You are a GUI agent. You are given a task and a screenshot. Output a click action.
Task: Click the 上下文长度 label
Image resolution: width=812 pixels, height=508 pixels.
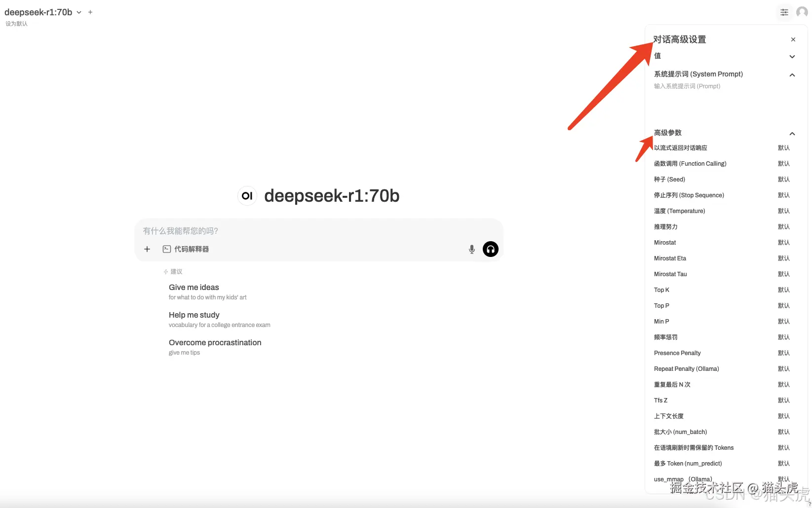[x=669, y=416]
